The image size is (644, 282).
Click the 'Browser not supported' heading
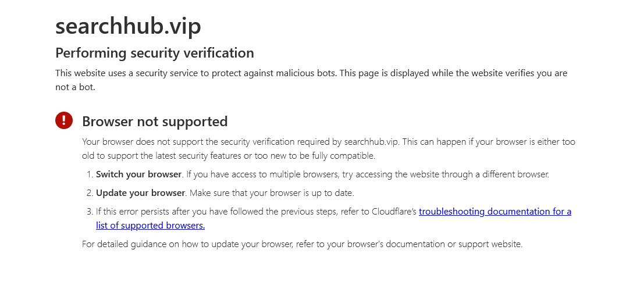(155, 122)
